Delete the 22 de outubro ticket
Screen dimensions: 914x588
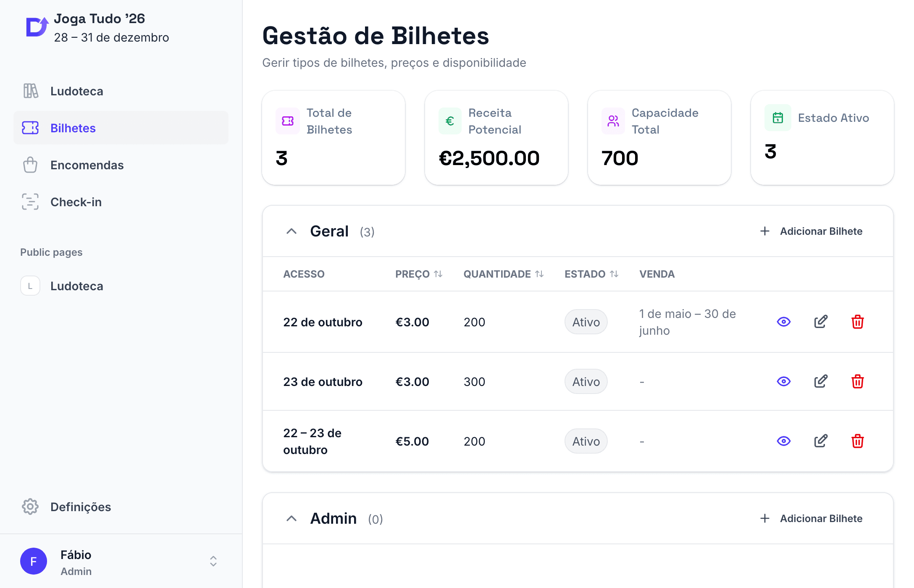click(858, 322)
